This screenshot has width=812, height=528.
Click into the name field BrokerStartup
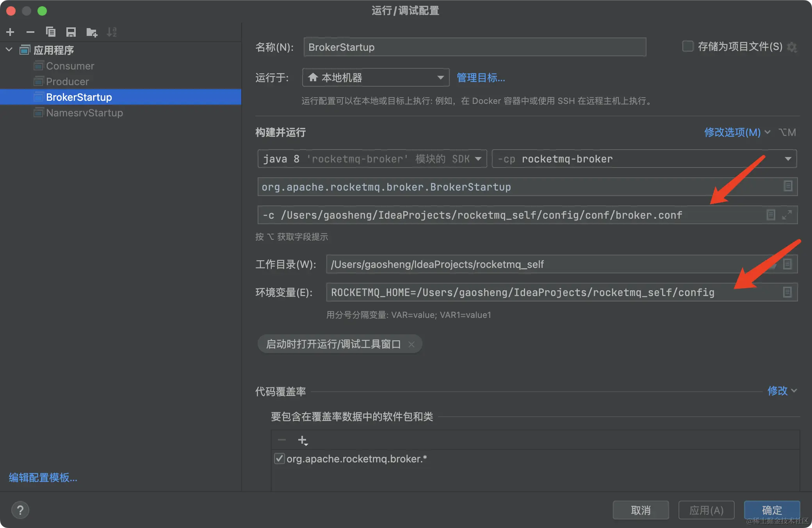coord(474,47)
